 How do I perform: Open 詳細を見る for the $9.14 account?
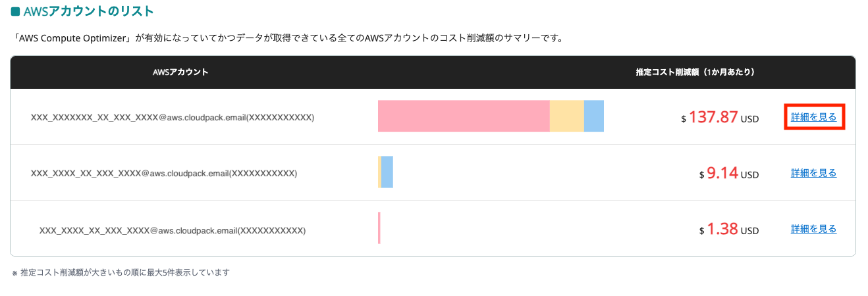813,173
